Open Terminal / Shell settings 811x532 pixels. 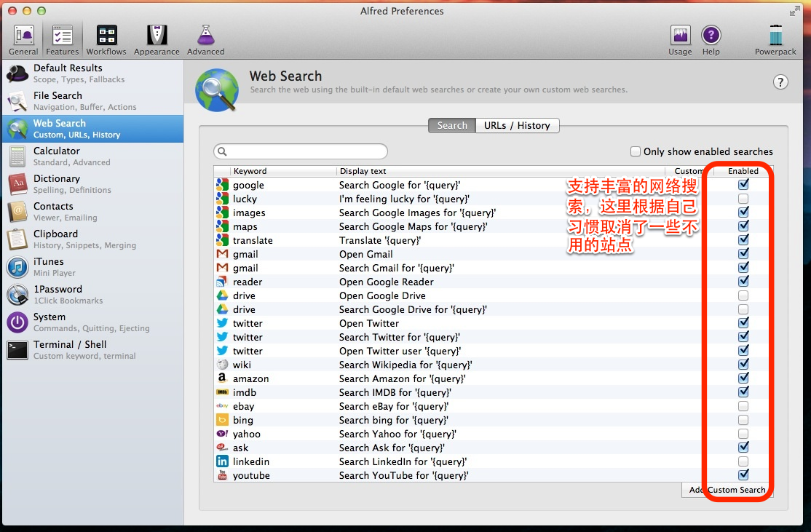tap(92, 350)
